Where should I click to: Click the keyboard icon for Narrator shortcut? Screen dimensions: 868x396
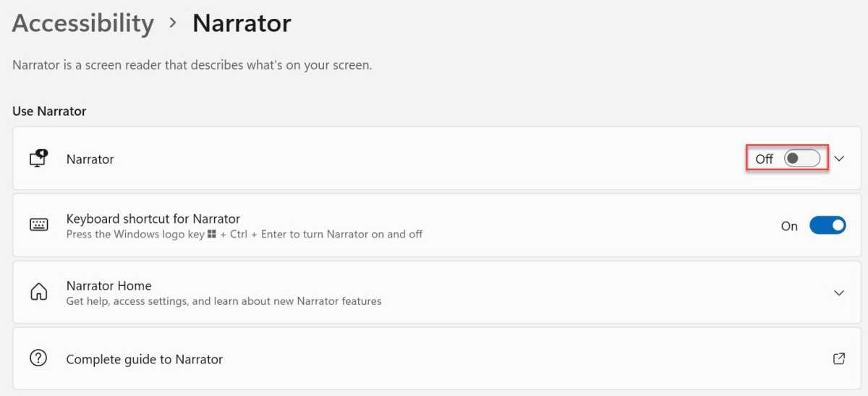pyautogui.click(x=39, y=225)
